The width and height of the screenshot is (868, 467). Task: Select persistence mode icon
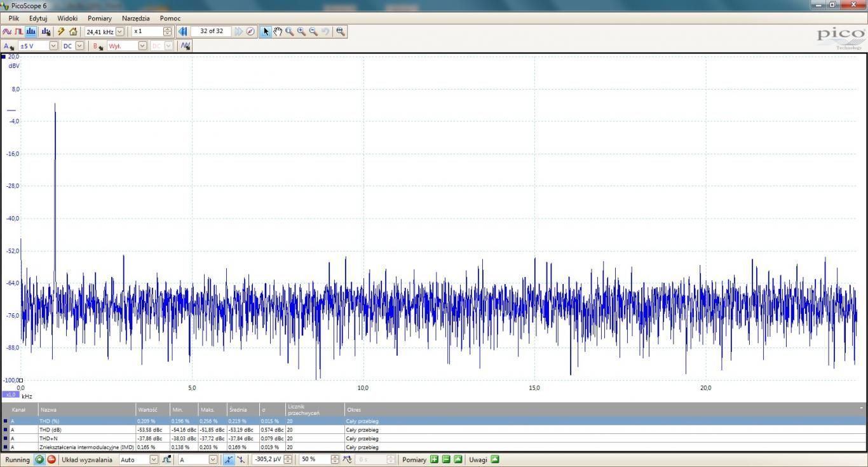(x=19, y=31)
